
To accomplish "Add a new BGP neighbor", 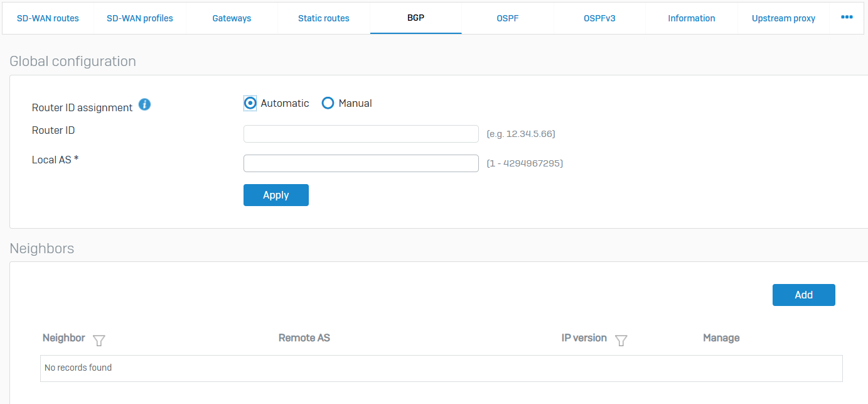I will [803, 295].
